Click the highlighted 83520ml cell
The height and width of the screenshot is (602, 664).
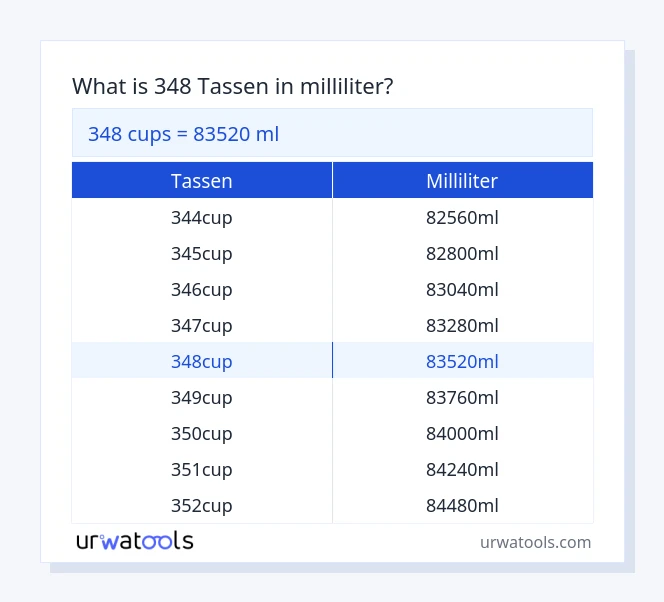pos(462,361)
